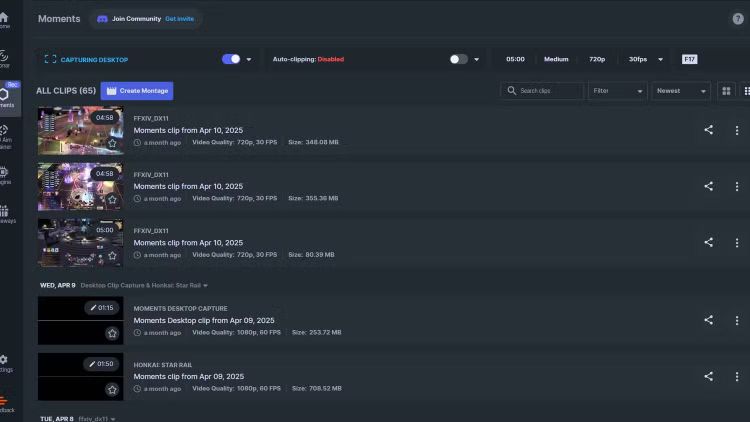Open the Newest sort dropdown

click(x=681, y=91)
